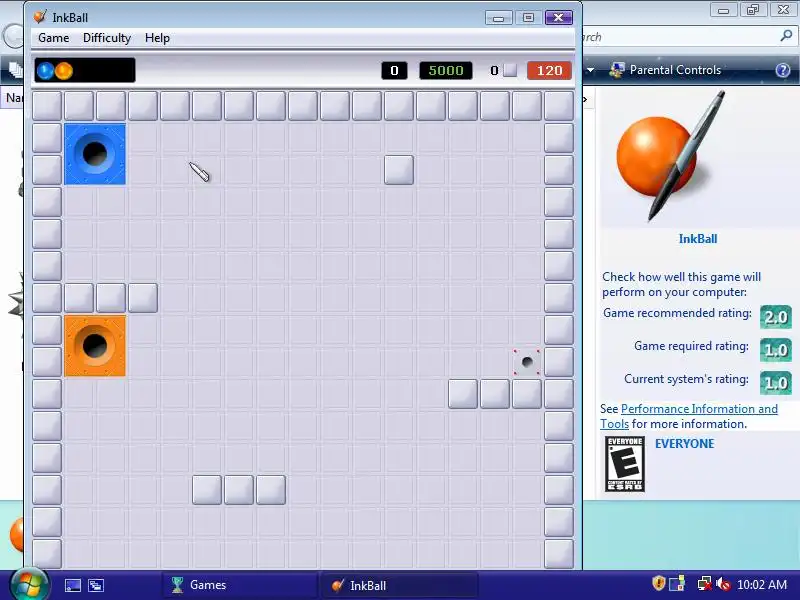Click the Show Desktop quick launch icon

click(72, 585)
